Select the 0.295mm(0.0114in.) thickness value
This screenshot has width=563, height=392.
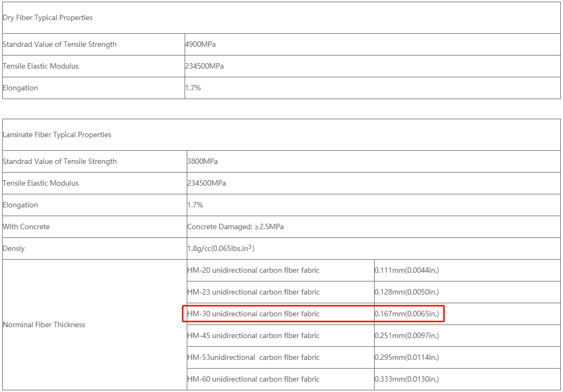(x=406, y=358)
